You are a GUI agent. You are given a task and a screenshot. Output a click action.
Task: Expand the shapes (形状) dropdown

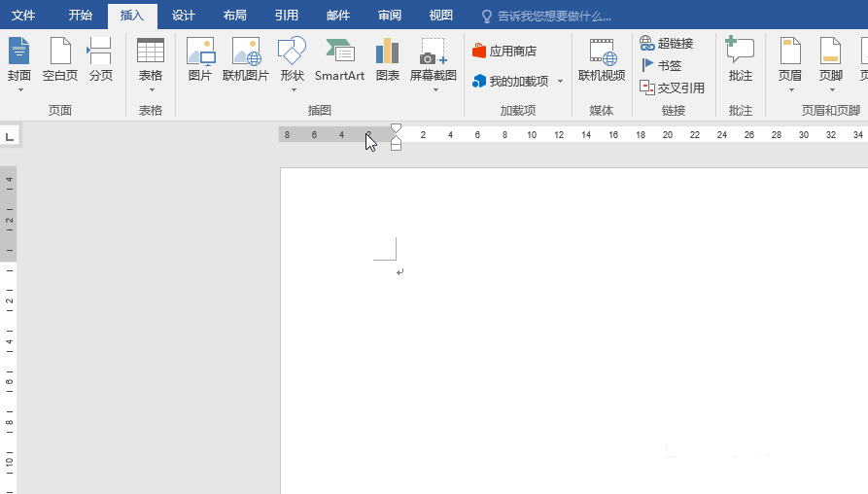coord(293,89)
